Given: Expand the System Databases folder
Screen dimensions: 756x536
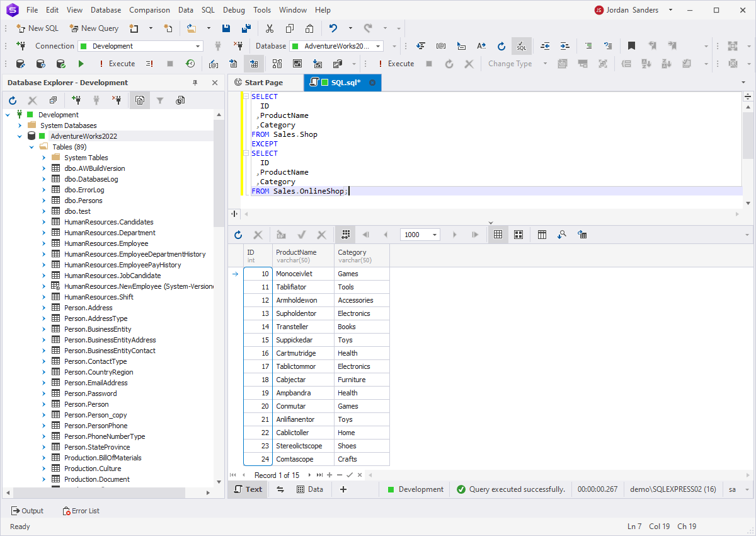Looking at the screenshot, I should [19, 125].
